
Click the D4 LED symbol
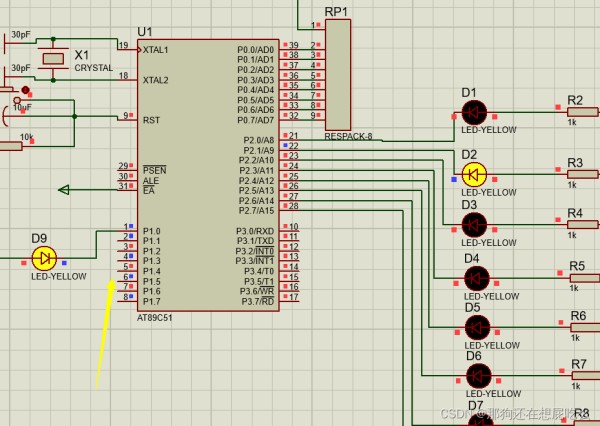477,277
